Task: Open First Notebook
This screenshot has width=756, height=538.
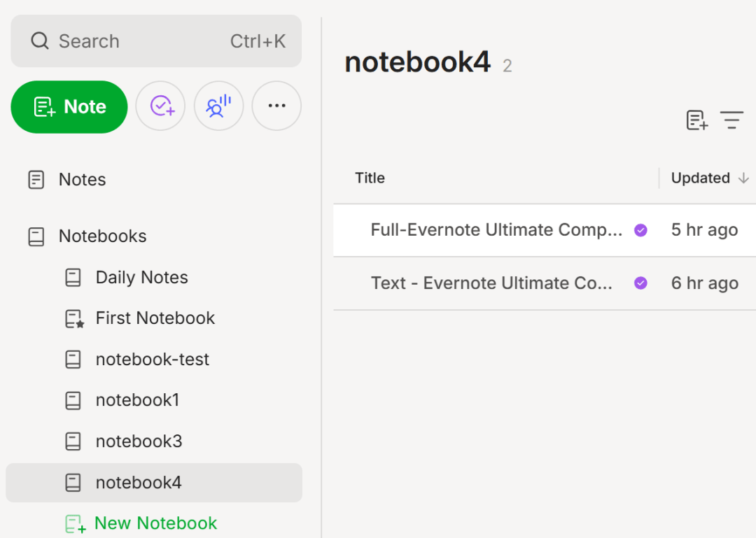Action: [x=156, y=318]
